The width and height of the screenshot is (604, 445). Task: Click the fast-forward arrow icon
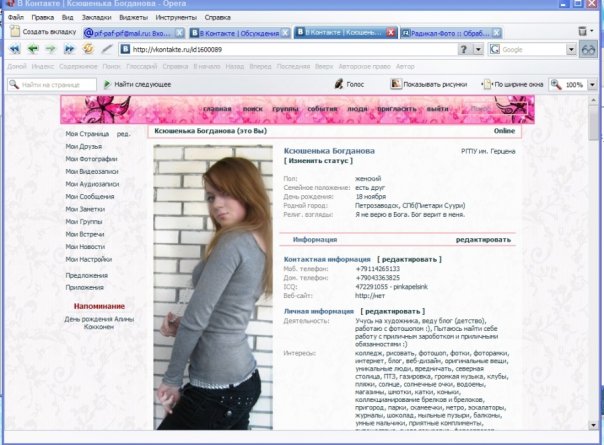69,49
